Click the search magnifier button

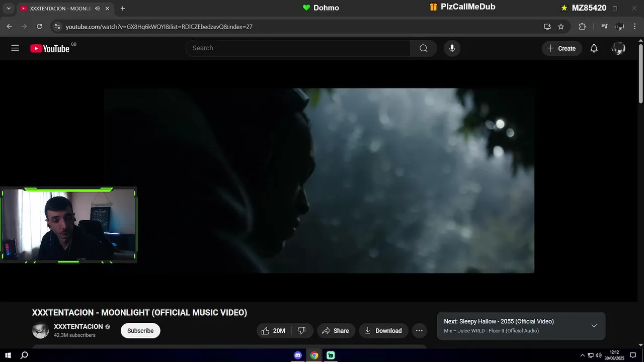[424, 48]
